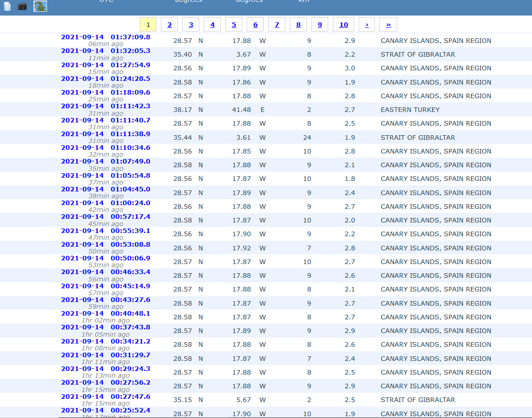This screenshot has width=532, height=418.
Task: Open earthquake event at 00:40:48.1
Action: coord(106,313)
